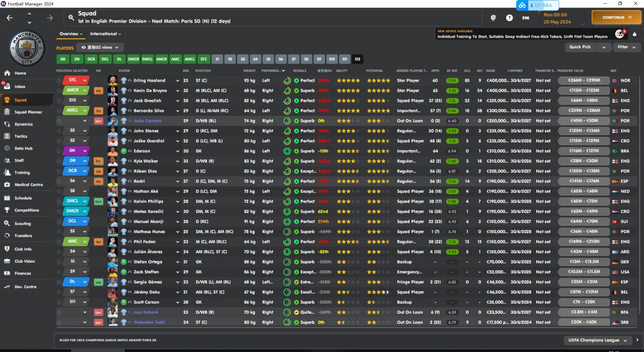The image size is (644, 352).
Task: Click the Unr badge on João Cancelo
Action: click(99, 121)
